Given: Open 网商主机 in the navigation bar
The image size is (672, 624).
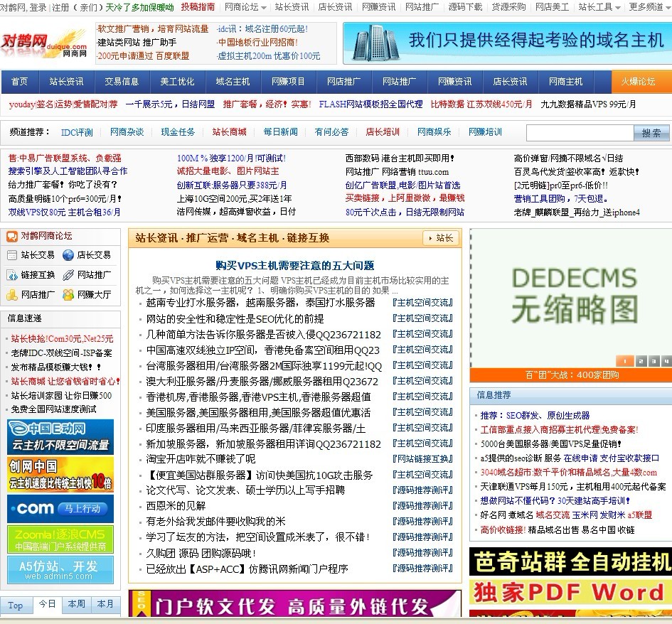Looking at the screenshot, I should click(566, 82).
